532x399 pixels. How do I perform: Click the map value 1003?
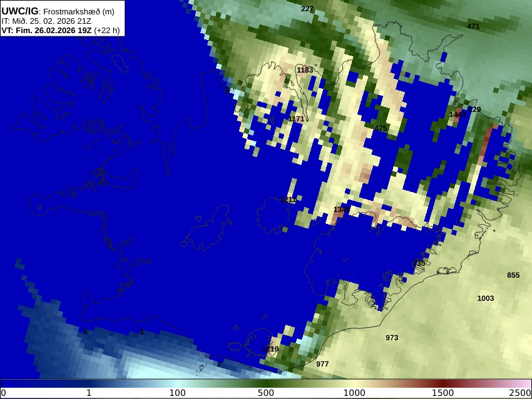(x=486, y=298)
